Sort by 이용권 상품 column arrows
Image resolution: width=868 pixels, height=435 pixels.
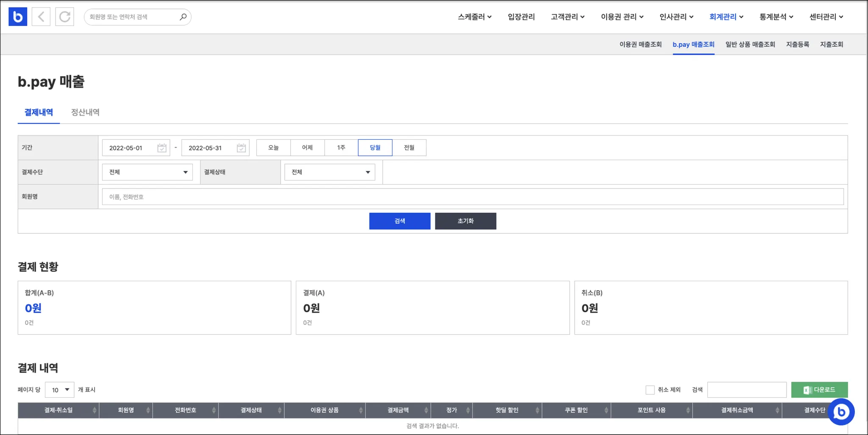(x=361, y=410)
